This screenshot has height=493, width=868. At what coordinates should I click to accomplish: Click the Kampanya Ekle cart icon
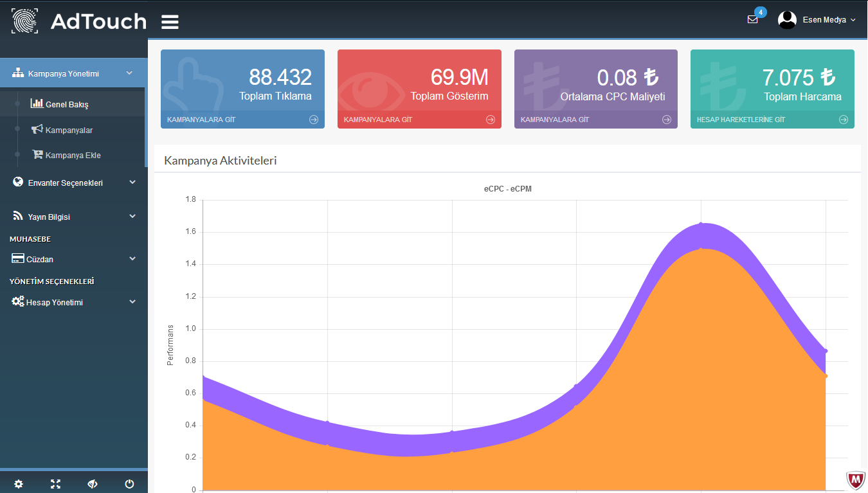(37, 154)
